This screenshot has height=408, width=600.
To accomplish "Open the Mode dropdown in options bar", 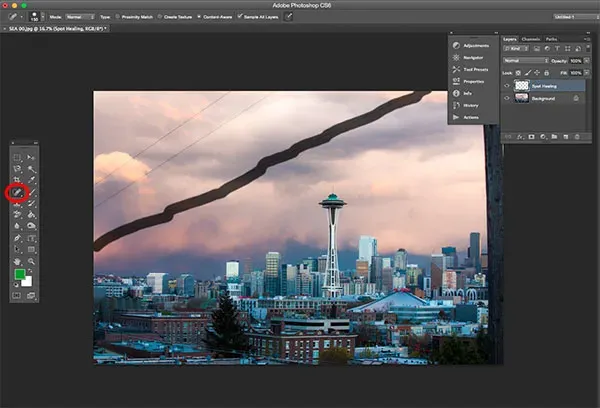I will tap(80, 17).
